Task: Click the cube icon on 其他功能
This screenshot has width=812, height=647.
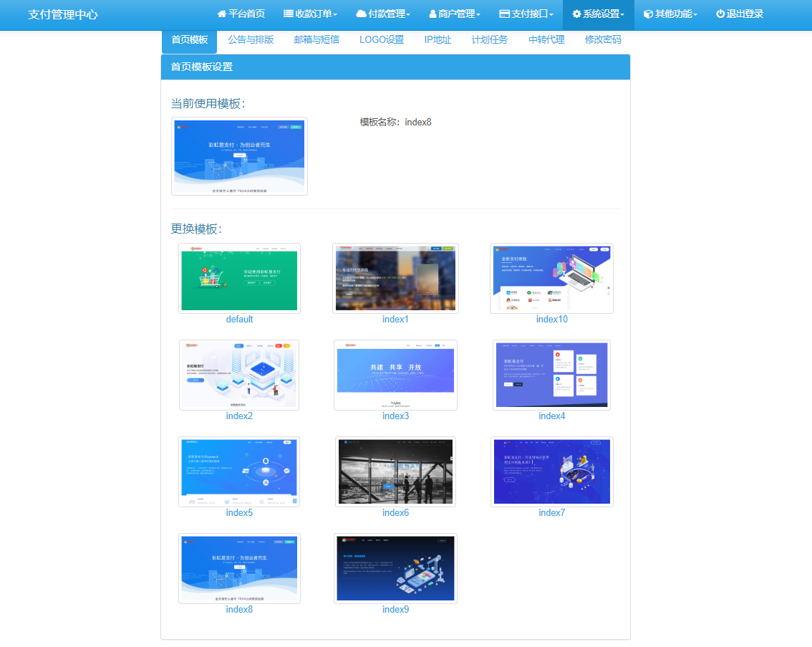Action: pyautogui.click(x=648, y=14)
